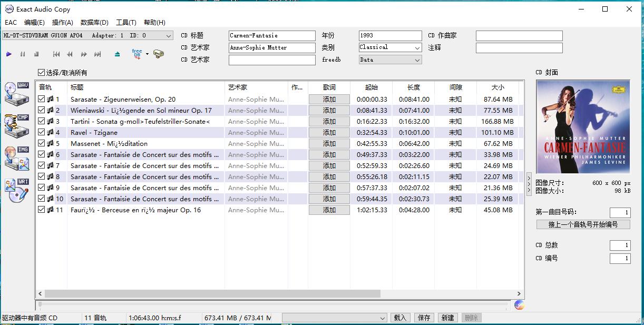
Task: Open the 工具(T) menu
Action: (126, 23)
